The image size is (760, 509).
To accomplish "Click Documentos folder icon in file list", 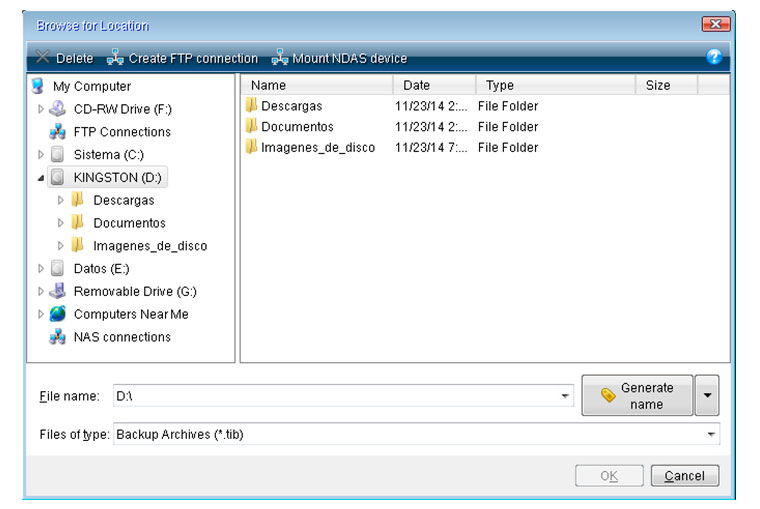I will pos(251,126).
